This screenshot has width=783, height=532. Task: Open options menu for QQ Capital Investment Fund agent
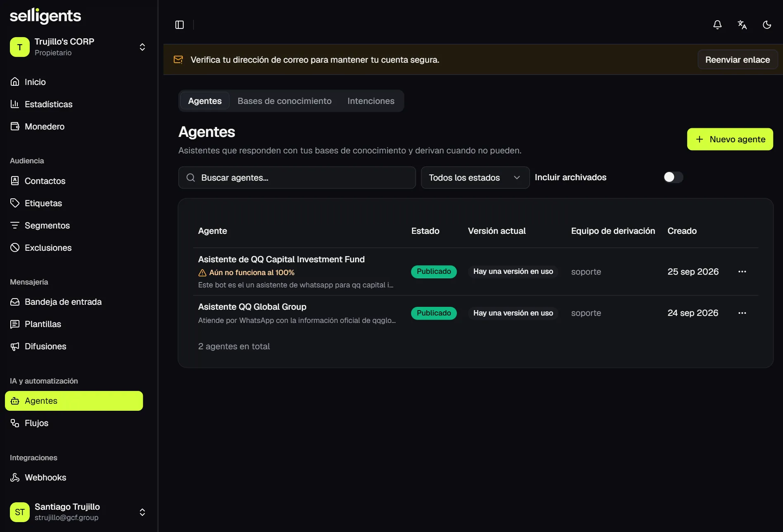point(742,272)
